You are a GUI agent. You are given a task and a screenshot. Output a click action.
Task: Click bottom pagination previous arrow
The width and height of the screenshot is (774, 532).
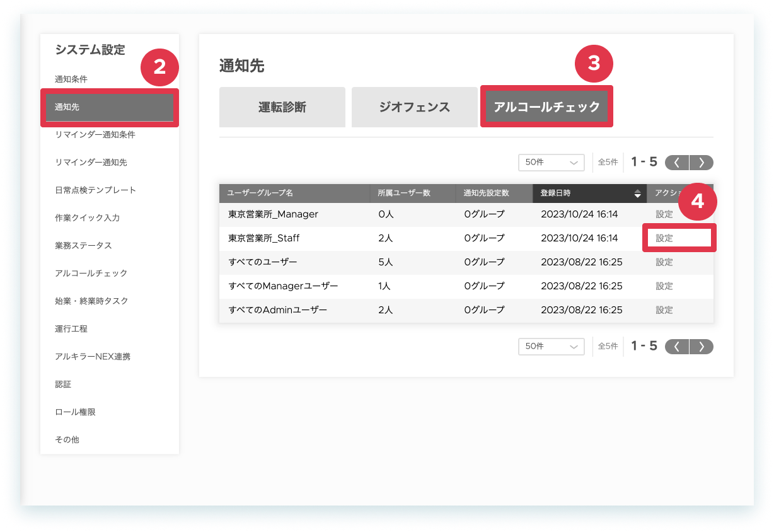coord(677,346)
